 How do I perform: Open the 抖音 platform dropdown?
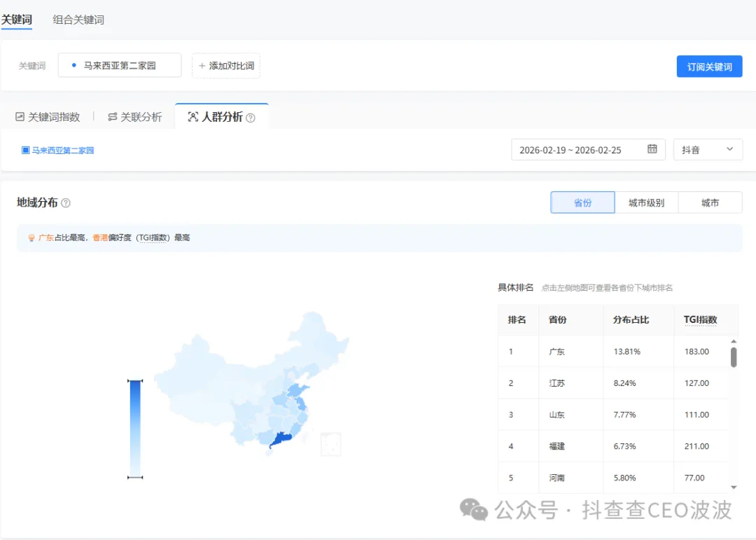tap(708, 149)
